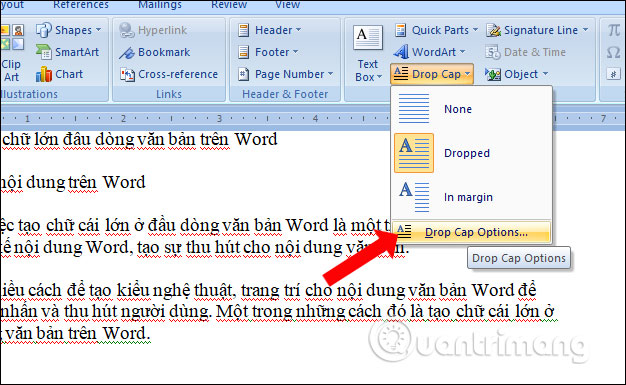The width and height of the screenshot is (626, 385).
Task: Click the Header icon
Action: [244, 30]
